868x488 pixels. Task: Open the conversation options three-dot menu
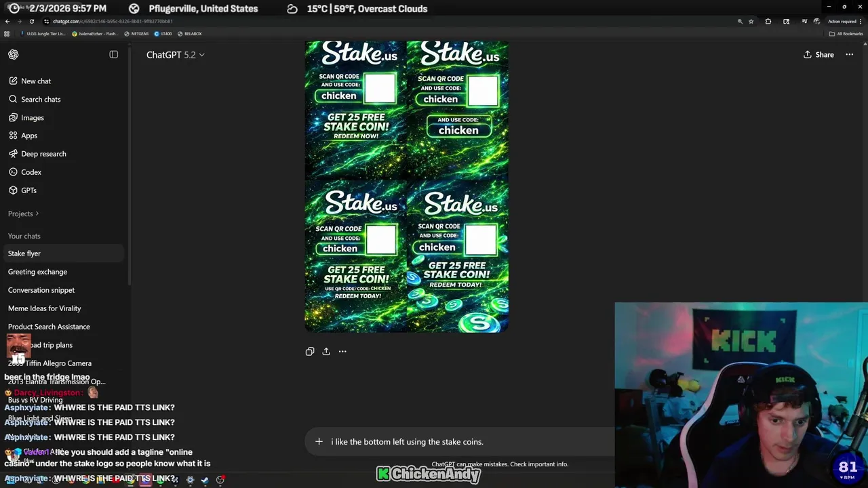(849, 55)
